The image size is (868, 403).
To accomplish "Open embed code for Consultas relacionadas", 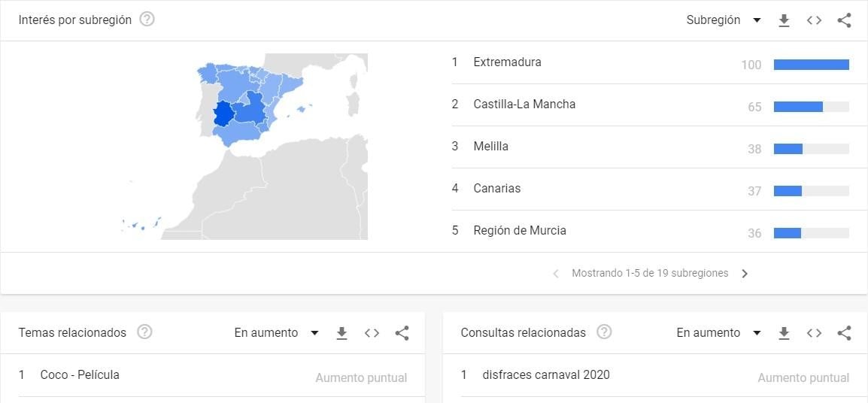I will tap(814, 333).
